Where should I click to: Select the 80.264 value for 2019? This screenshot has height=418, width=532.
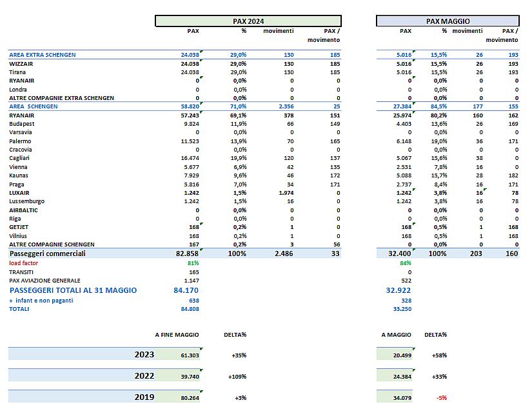190,398
